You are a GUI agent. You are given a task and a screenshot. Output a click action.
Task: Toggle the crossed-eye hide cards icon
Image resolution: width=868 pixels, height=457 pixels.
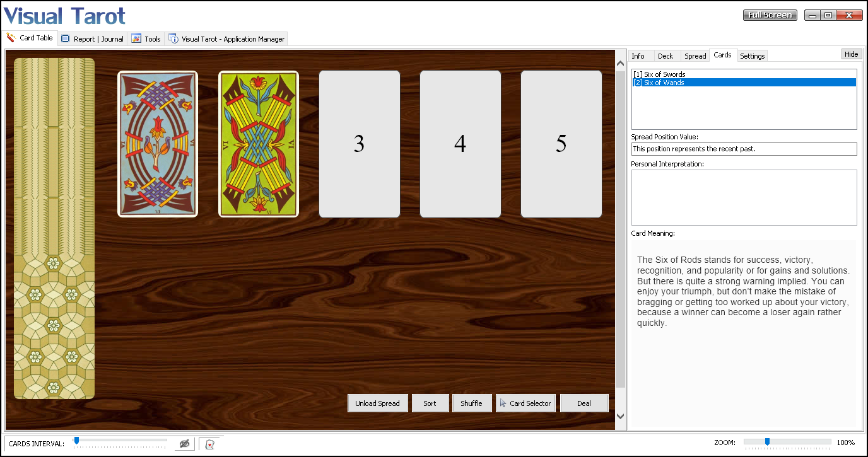click(x=185, y=444)
